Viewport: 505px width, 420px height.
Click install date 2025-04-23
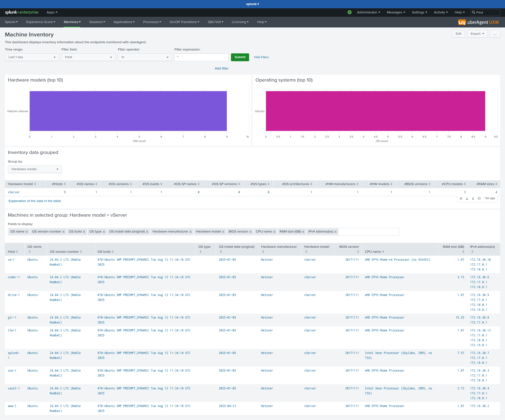[x=227, y=406]
